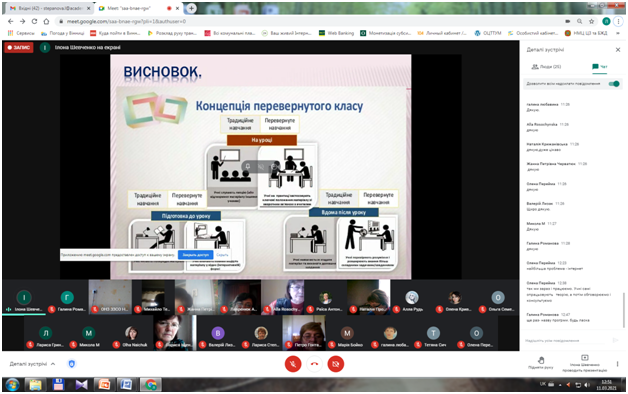Viewport: 628px width, 394px height.
Task: Expand the meeting details chevron at bottom left
Action: click(53, 364)
